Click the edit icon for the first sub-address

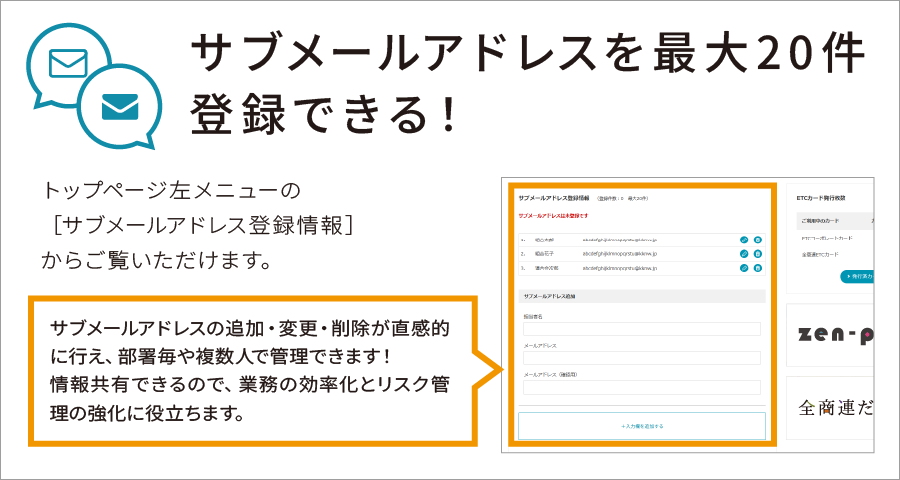[744, 240]
